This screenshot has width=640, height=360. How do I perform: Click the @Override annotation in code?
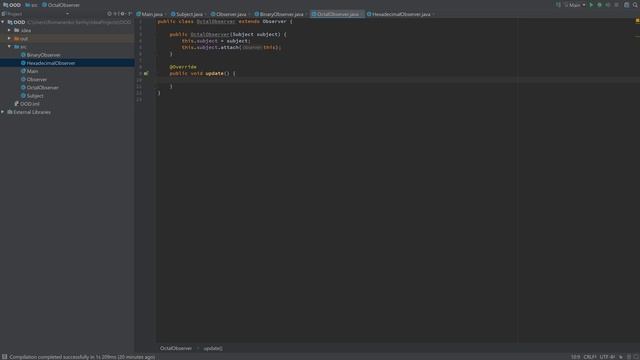coord(183,67)
